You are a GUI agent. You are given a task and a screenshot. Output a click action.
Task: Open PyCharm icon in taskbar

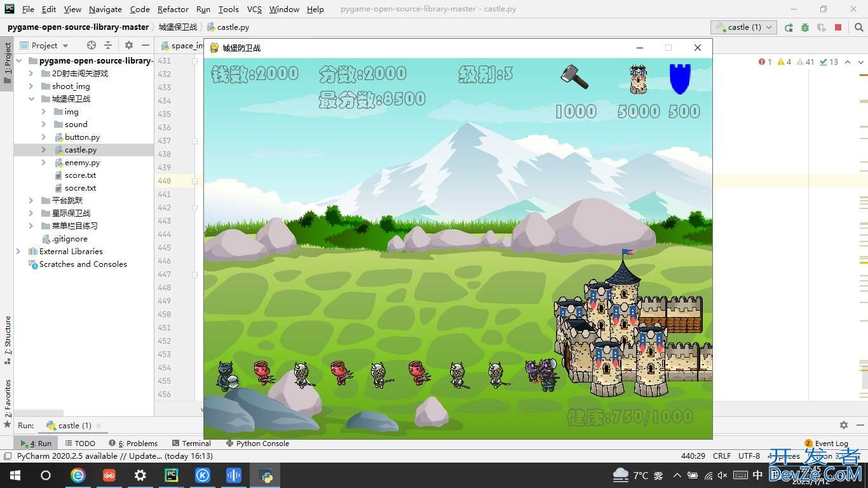point(172,475)
